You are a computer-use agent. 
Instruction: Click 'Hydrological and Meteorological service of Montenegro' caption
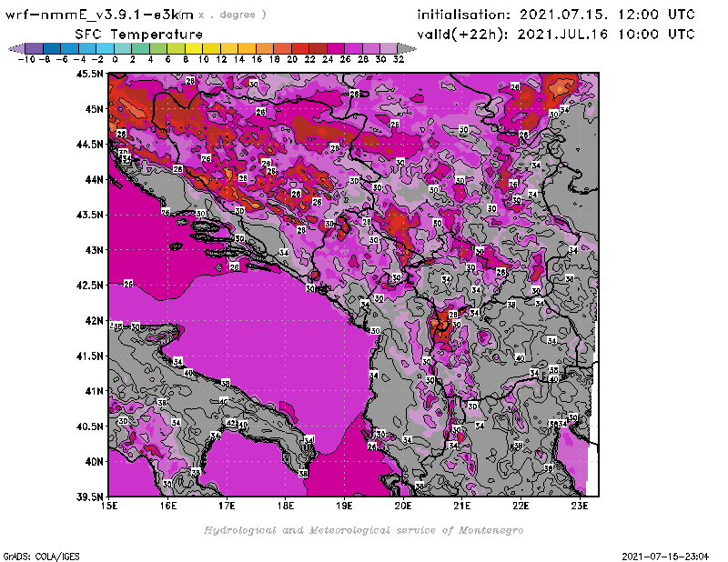pos(363,530)
